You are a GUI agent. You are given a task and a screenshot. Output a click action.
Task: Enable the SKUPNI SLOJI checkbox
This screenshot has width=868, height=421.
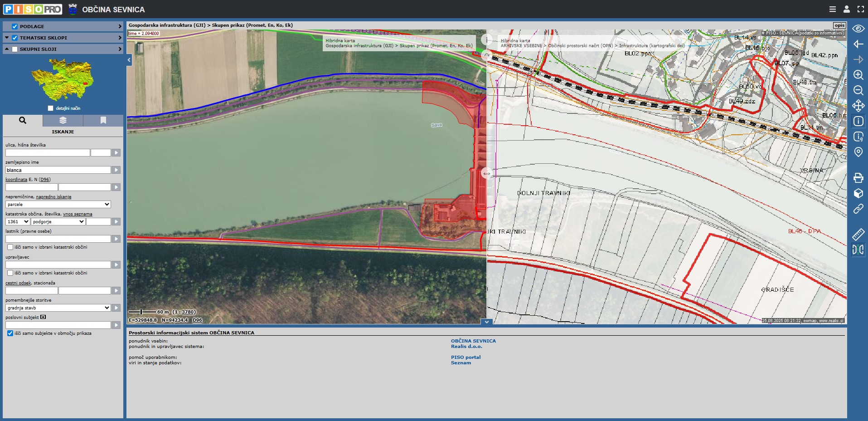(x=15, y=49)
